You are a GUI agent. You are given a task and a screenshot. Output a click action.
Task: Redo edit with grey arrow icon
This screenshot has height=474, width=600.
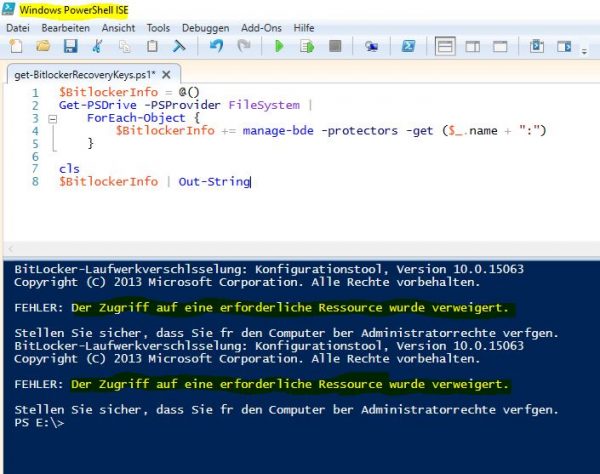point(243,46)
